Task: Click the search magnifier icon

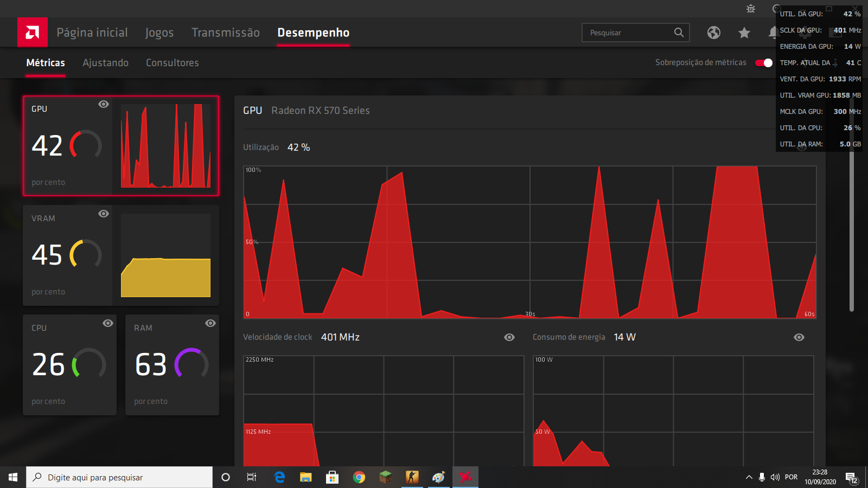Action: [679, 33]
